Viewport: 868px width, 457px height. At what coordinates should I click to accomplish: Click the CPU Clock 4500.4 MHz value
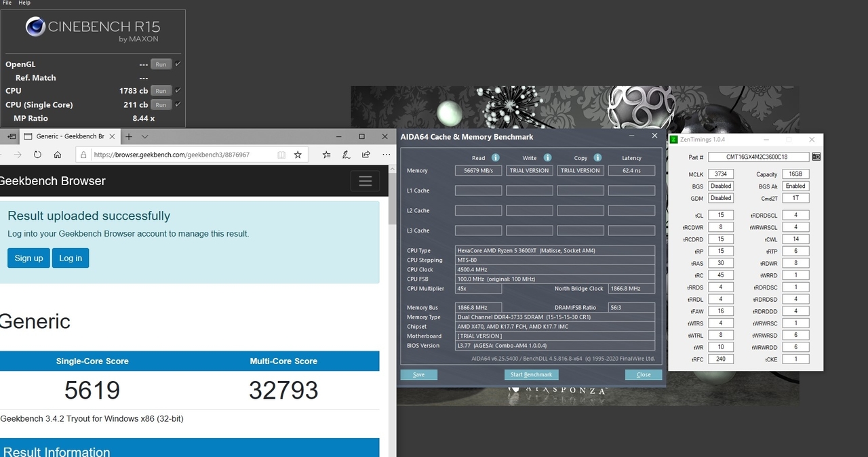(x=555, y=269)
